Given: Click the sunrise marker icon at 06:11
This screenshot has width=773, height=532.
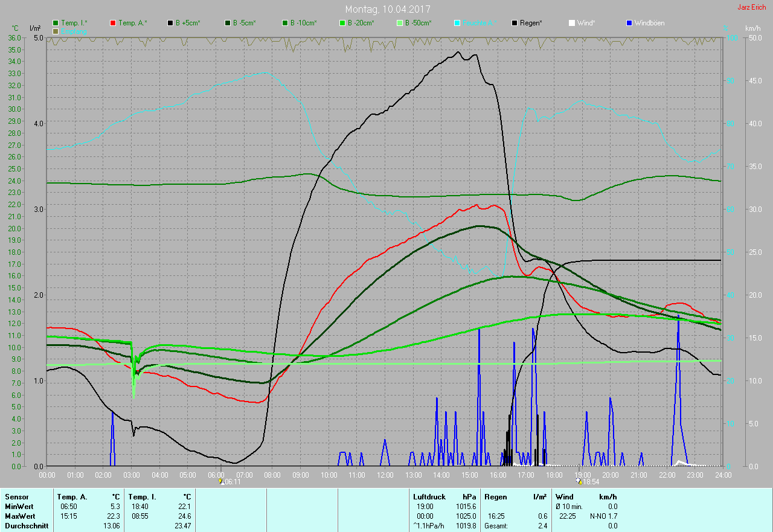Looking at the screenshot, I should pyautogui.click(x=221, y=481).
